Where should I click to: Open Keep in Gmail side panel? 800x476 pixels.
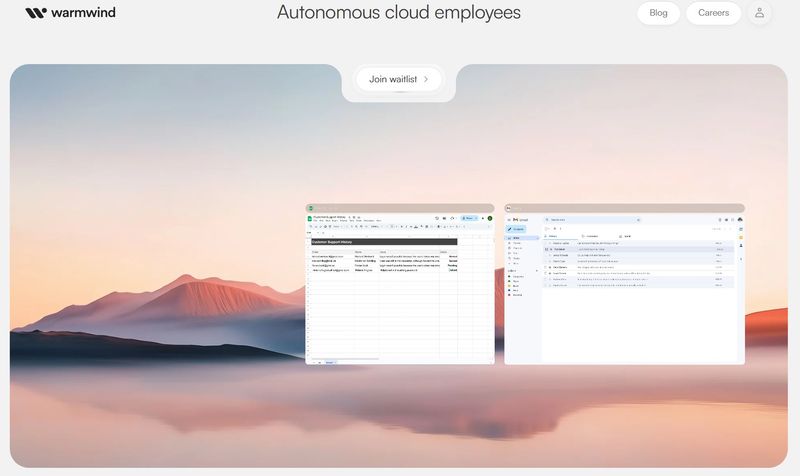[741, 237]
